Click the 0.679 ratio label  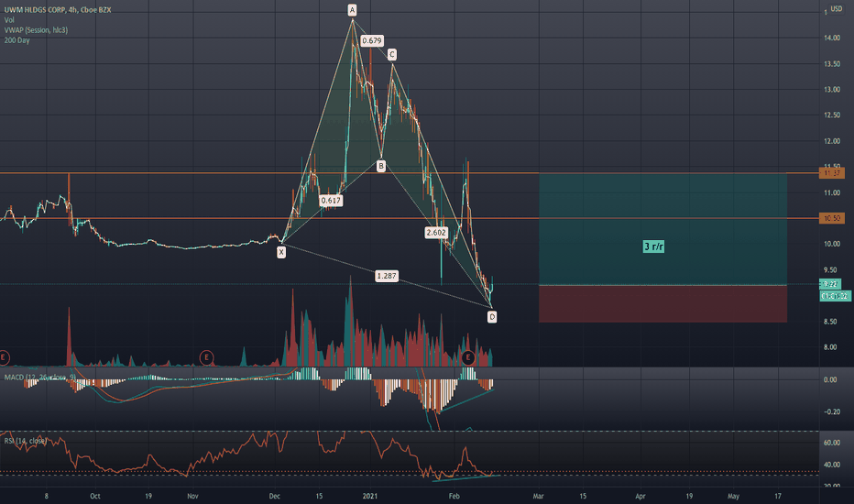[372, 40]
